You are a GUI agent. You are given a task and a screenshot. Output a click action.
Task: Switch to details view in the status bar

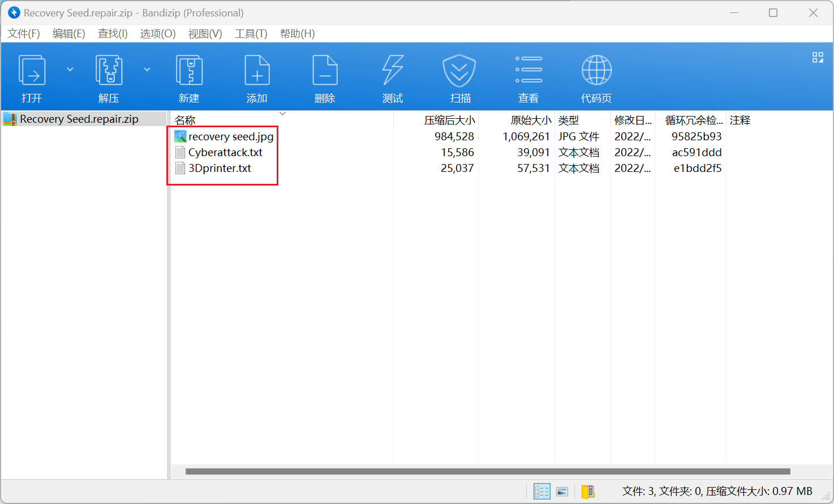[542, 492]
